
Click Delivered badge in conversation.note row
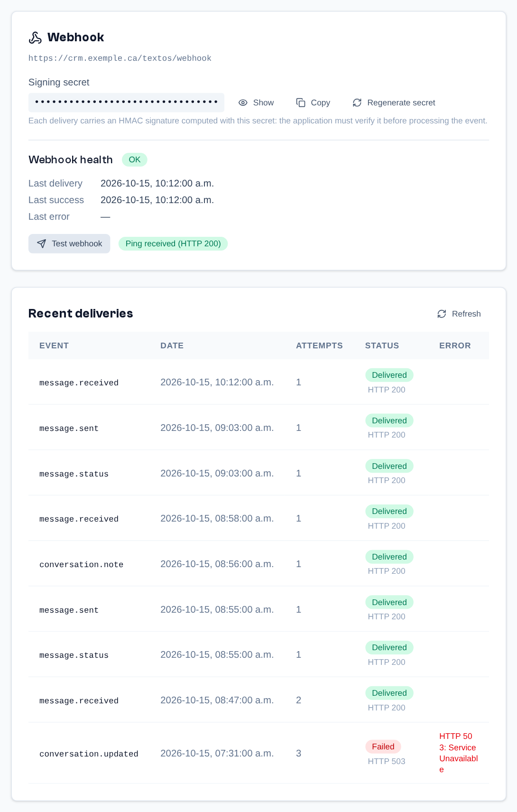click(x=389, y=557)
